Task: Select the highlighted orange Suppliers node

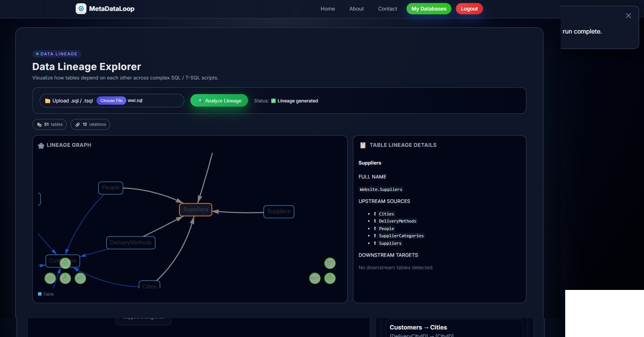Action: point(196,209)
